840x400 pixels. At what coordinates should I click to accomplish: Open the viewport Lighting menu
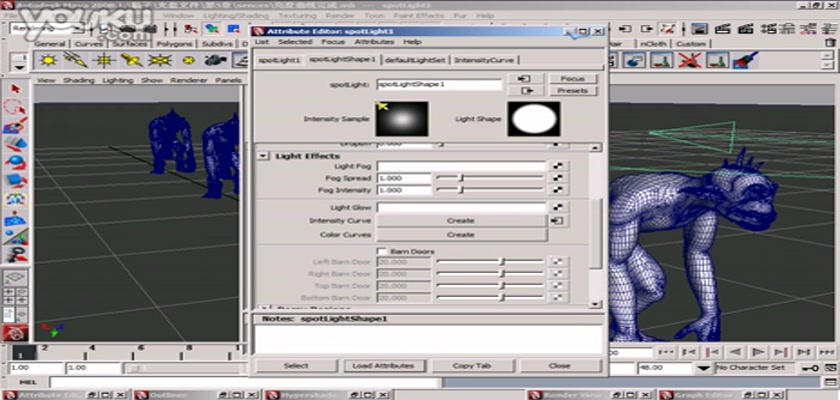click(117, 80)
